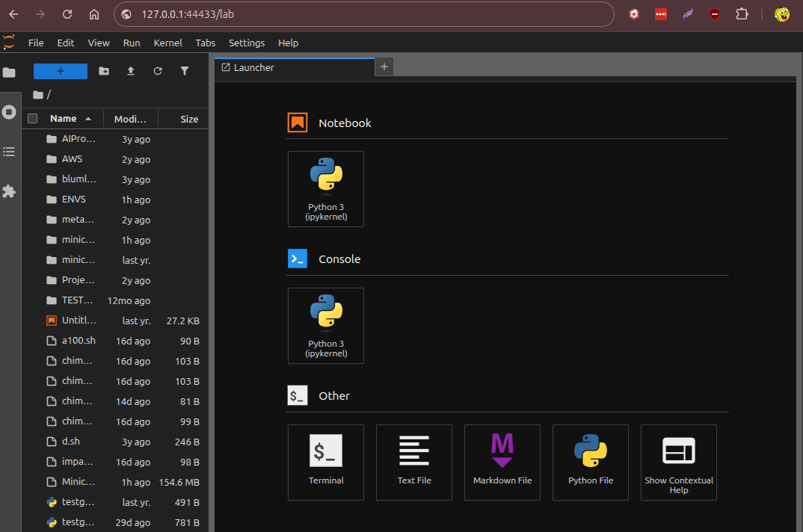
Task: Open a new Terminal from launcher
Action: (326, 463)
